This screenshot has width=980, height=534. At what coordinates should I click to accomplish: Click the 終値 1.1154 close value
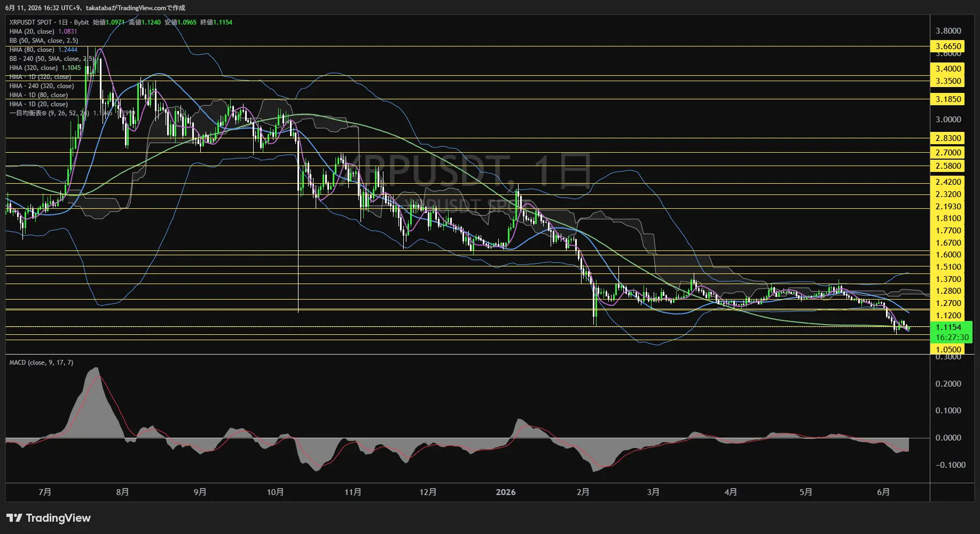[x=216, y=22]
